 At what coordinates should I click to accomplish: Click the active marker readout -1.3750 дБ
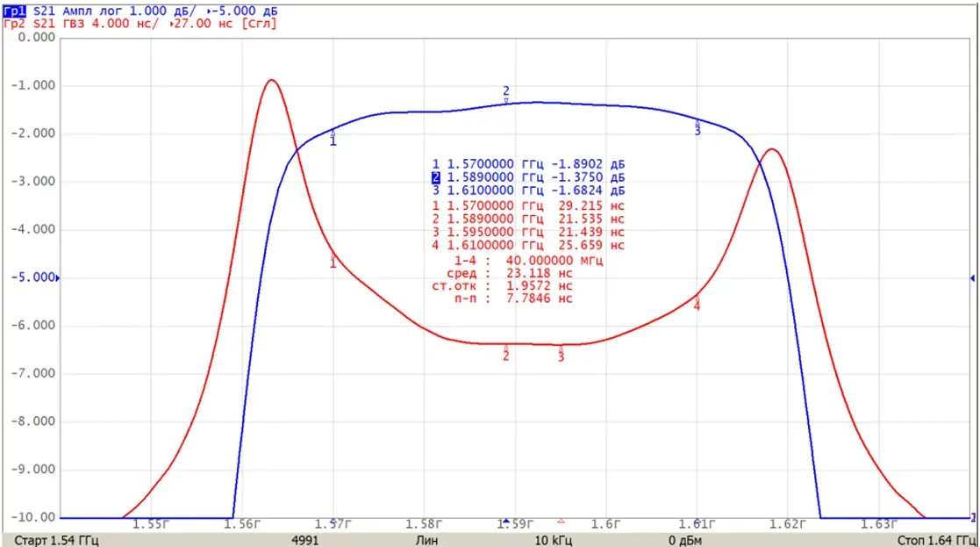tap(528, 176)
